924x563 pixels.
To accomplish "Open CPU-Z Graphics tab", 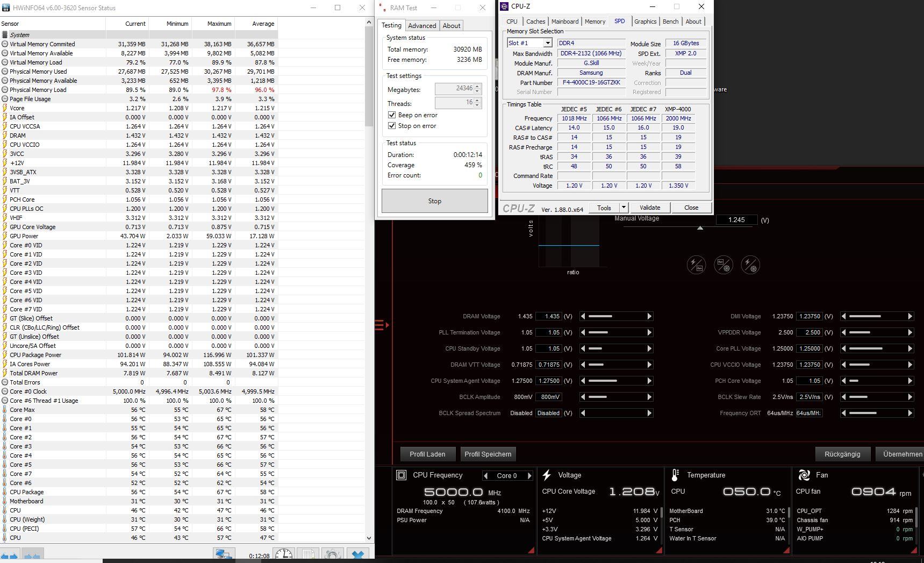I will 645,22.
